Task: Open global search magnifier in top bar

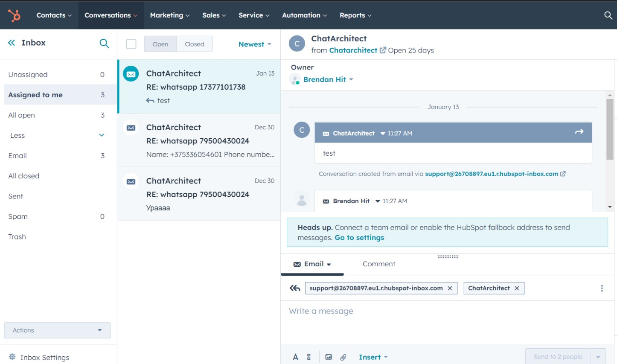Action: [x=608, y=15]
